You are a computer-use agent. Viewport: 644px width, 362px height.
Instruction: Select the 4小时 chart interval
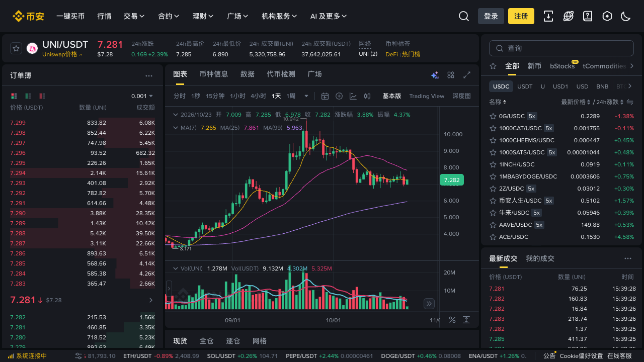258,96
